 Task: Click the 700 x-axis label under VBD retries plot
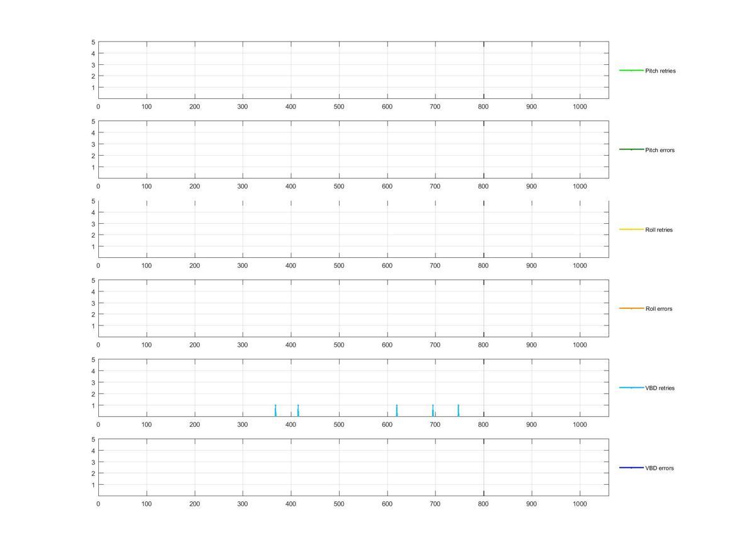435,424
